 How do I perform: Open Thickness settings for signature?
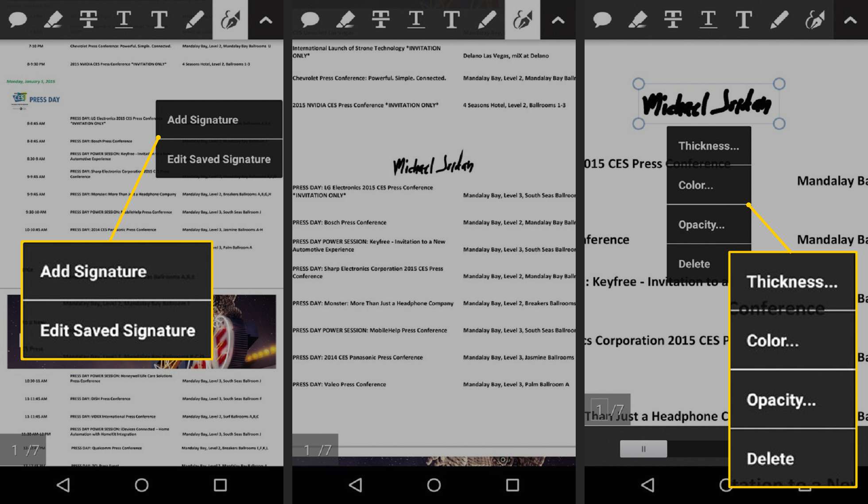708,146
